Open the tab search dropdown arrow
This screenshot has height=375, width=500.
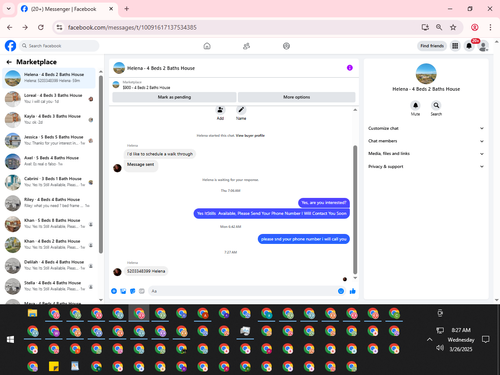(x=9, y=9)
